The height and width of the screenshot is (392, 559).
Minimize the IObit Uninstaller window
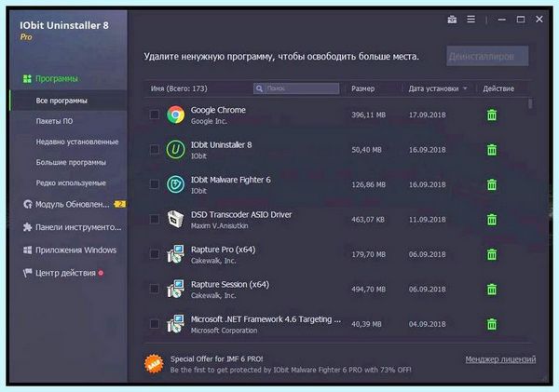501,20
